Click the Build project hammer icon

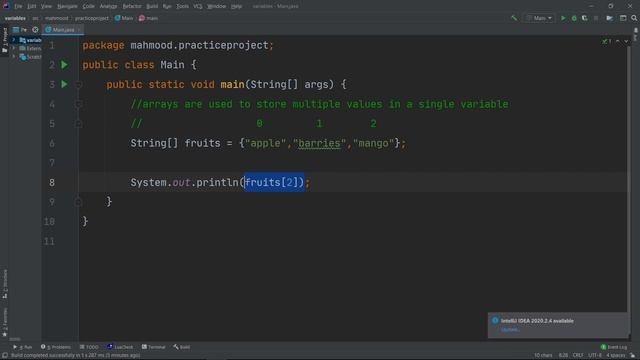[514, 18]
